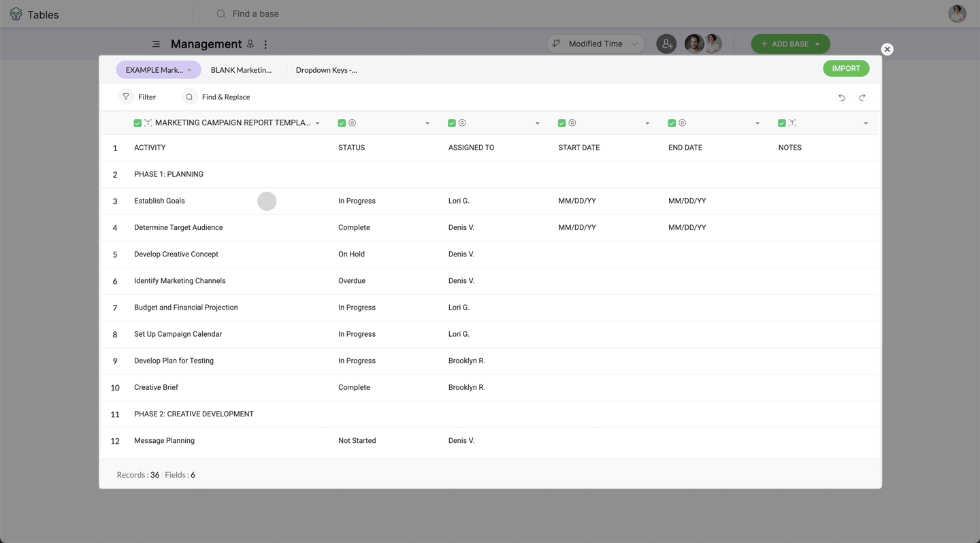
Task: Click the Tables logo icon
Action: [16, 14]
